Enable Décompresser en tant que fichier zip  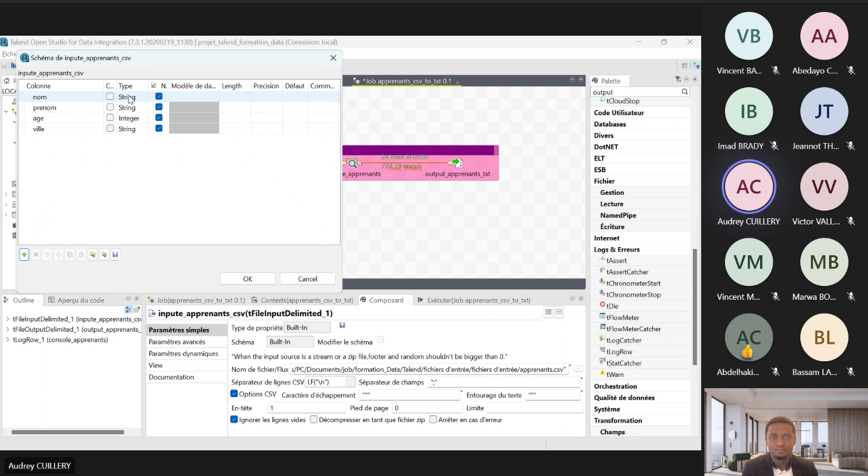point(314,420)
